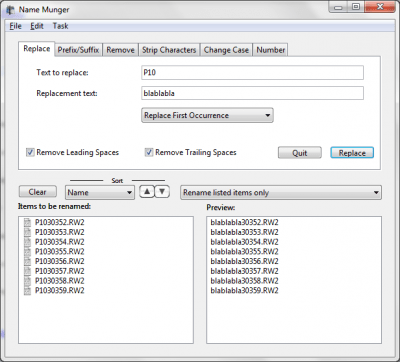This screenshot has width=400, height=362.
Task: Click the sort descending down-arrow button
Action: pyautogui.click(x=162, y=192)
